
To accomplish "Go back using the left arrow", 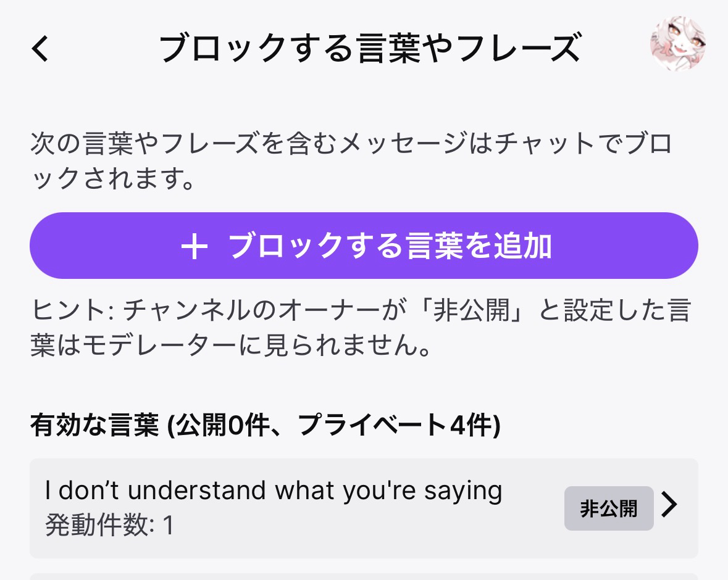I will (x=41, y=49).
